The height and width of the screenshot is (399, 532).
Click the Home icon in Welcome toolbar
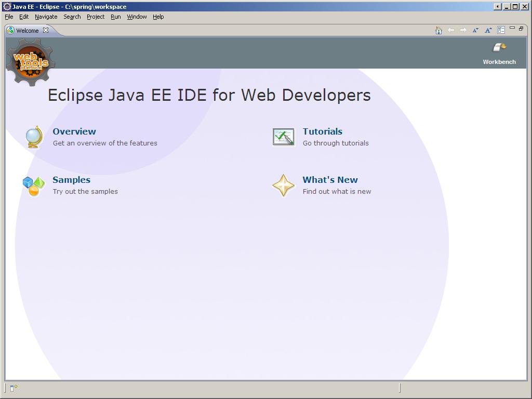coord(438,31)
